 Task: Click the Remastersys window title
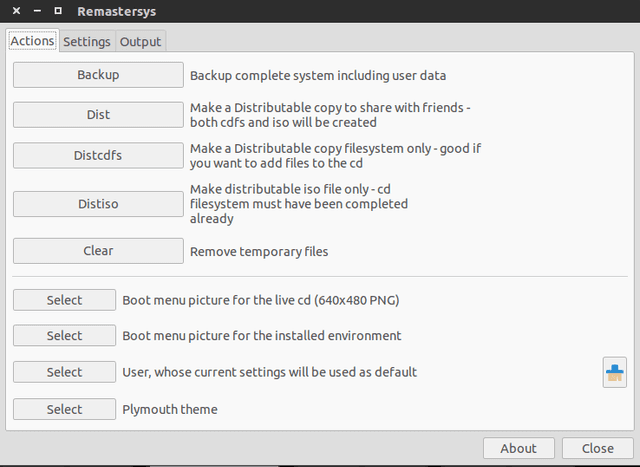pos(117,11)
